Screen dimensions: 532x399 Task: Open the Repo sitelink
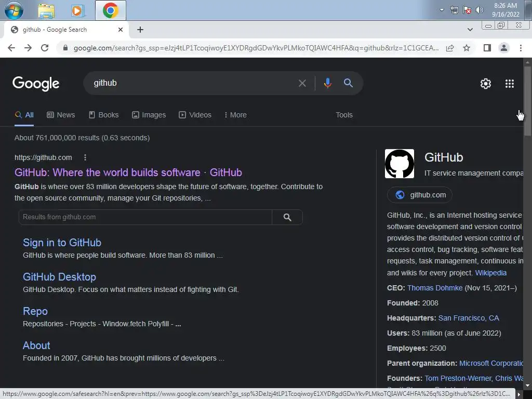pyautogui.click(x=35, y=311)
